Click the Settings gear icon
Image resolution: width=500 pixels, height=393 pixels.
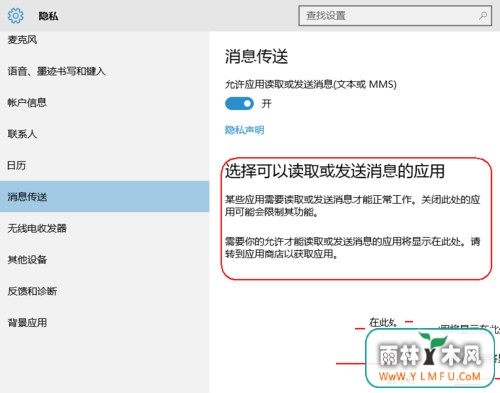pyautogui.click(x=16, y=16)
